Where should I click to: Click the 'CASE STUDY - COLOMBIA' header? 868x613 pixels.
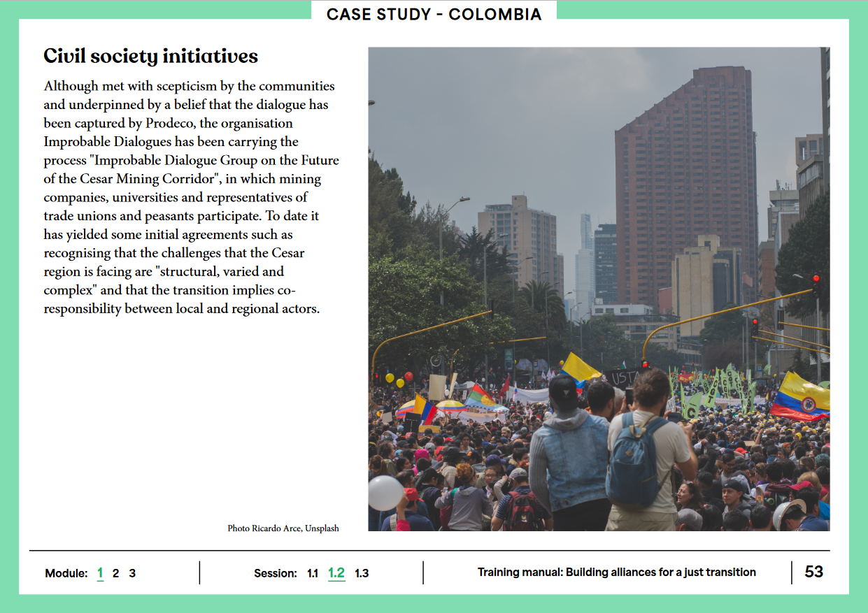click(x=434, y=14)
